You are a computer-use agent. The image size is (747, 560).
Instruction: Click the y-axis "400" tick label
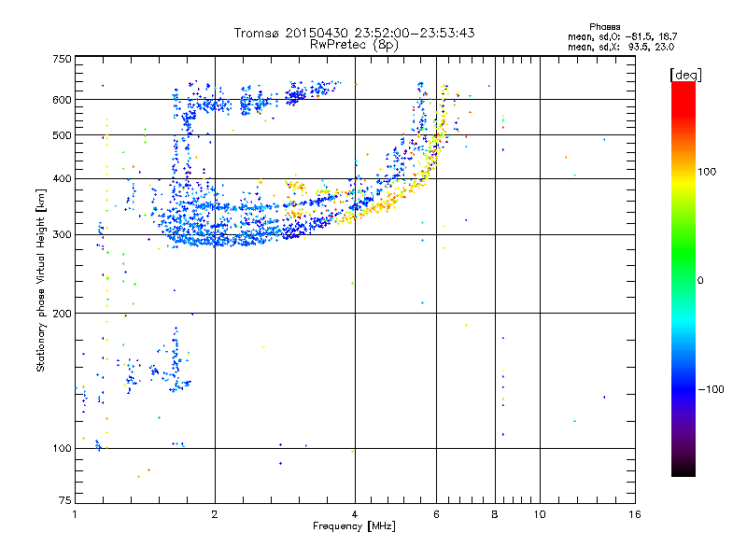(x=62, y=178)
